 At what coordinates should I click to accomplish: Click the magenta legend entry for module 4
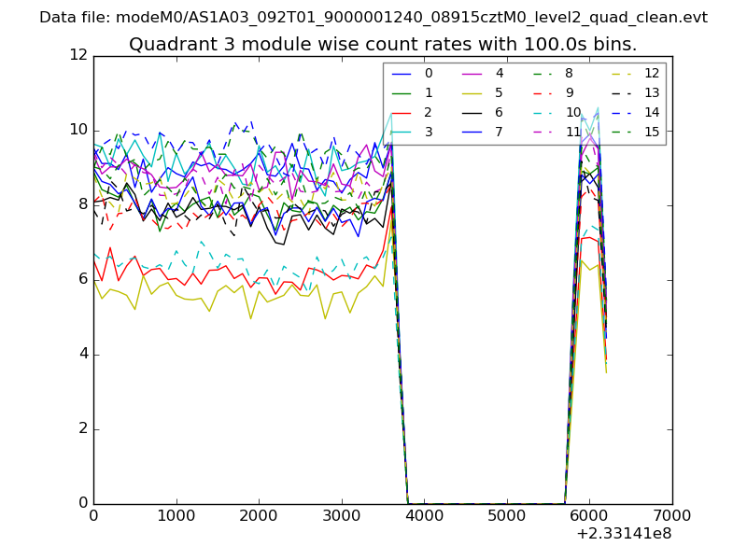(x=485, y=73)
